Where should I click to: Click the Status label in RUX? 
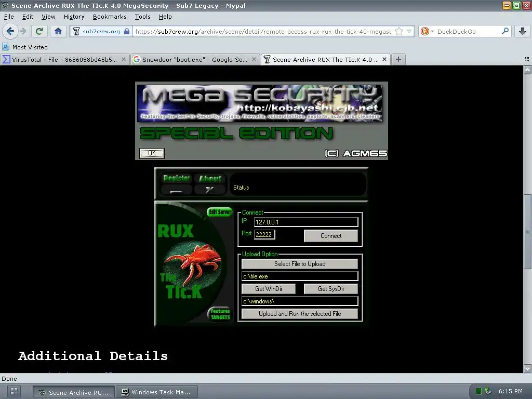[241, 188]
